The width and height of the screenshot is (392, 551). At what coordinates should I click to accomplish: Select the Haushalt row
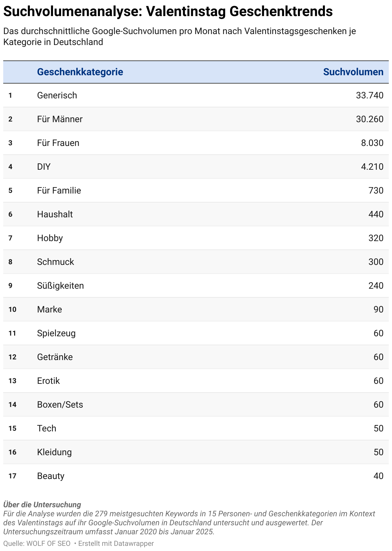(196, 214)
